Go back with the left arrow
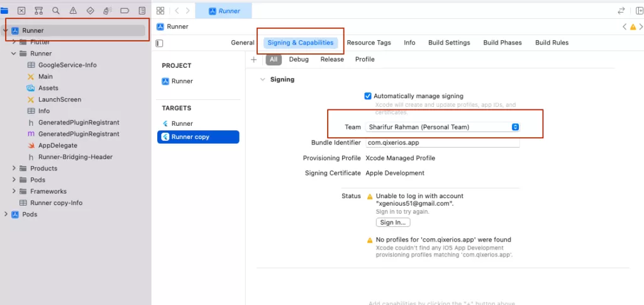Image resolution: width=644 pixels, height=305 pixels. click(177, 11)
